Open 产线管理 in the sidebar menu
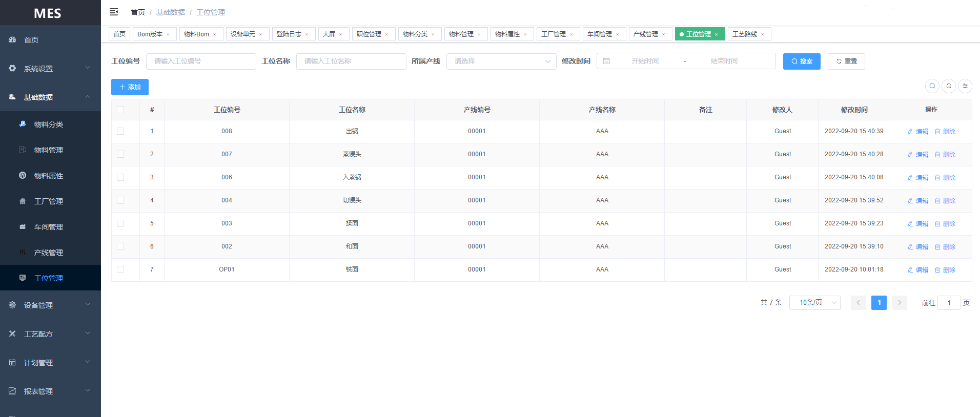The width and height of the screenshot is (980, 417). (x=49, y=253)
